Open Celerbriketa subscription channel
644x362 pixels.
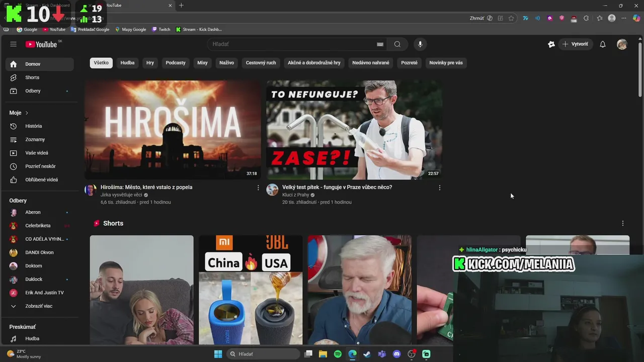pos(40,226)
